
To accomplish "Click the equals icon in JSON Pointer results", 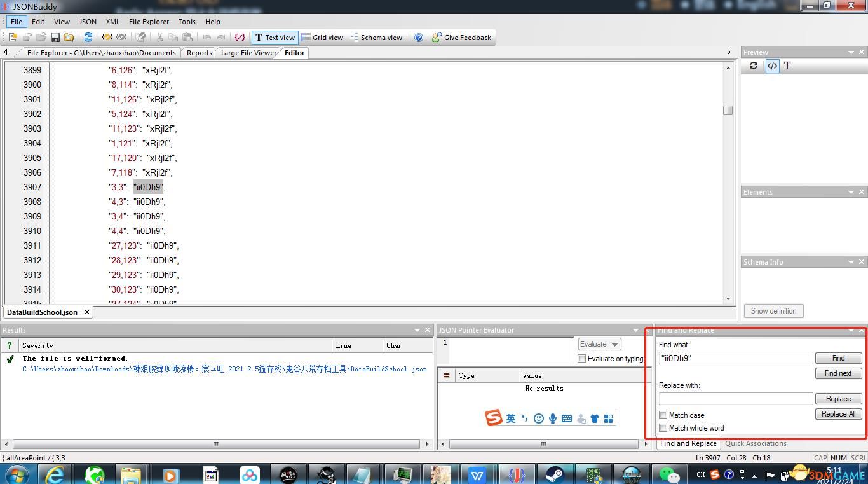I will (446, 375).
